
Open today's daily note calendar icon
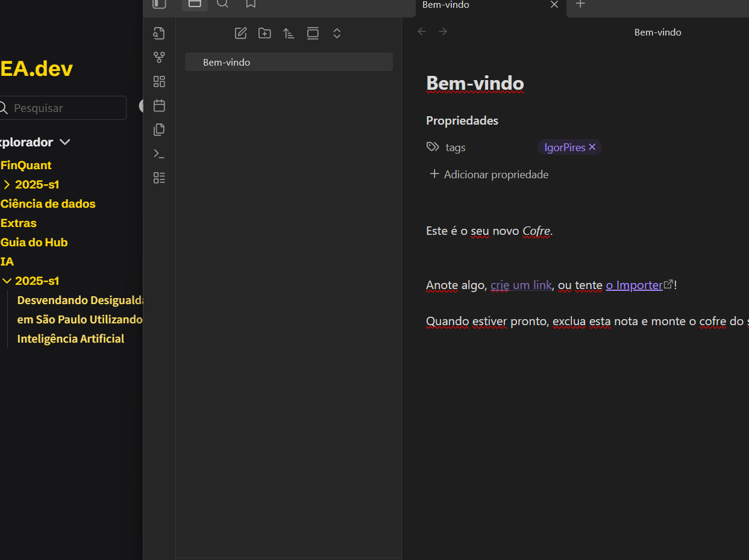159,105
